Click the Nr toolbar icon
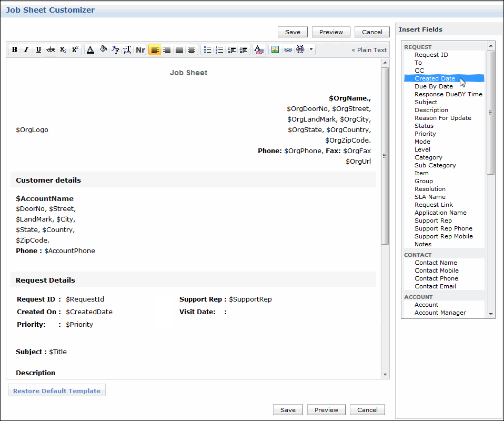The image size is (504, 421). pyautogui.click(x=140, y=49)
